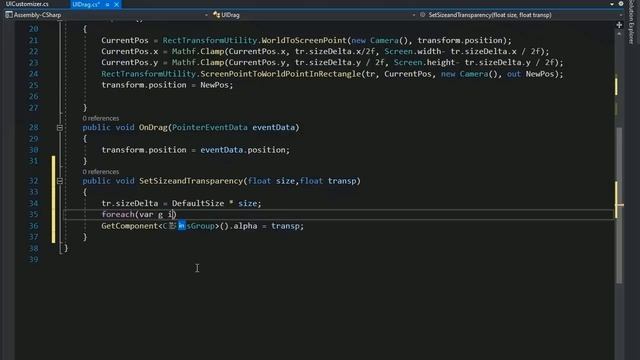Click the Assembly-CSharp project icon
640x360 pixels.
[9, 15]
